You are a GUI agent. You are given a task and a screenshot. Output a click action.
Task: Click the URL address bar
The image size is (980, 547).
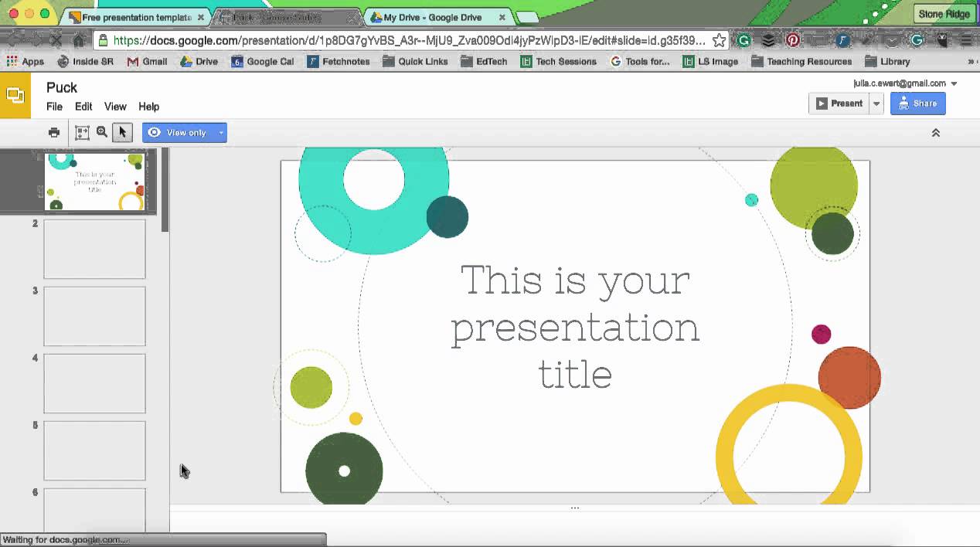pos(408,40)
